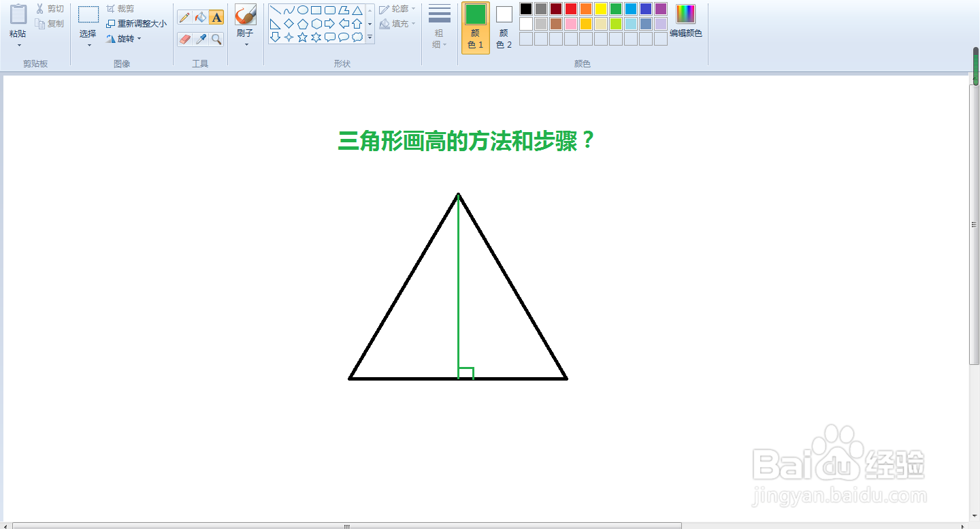The height and width of the screenshot is (529, 980).
Task: Click the Select (选择) rectangle icon
Action: coord(88,14)
